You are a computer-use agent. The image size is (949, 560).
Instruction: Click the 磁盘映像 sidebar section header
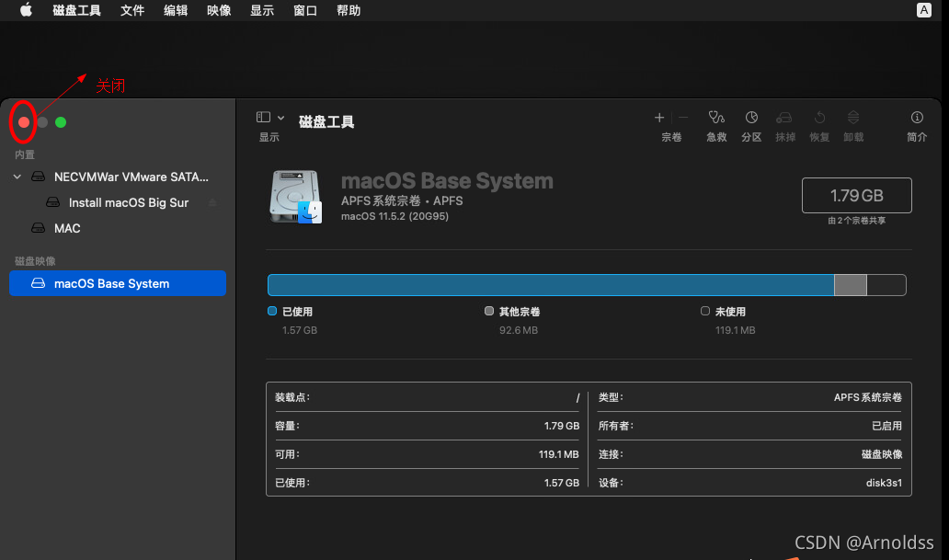(x=35, y=261)
